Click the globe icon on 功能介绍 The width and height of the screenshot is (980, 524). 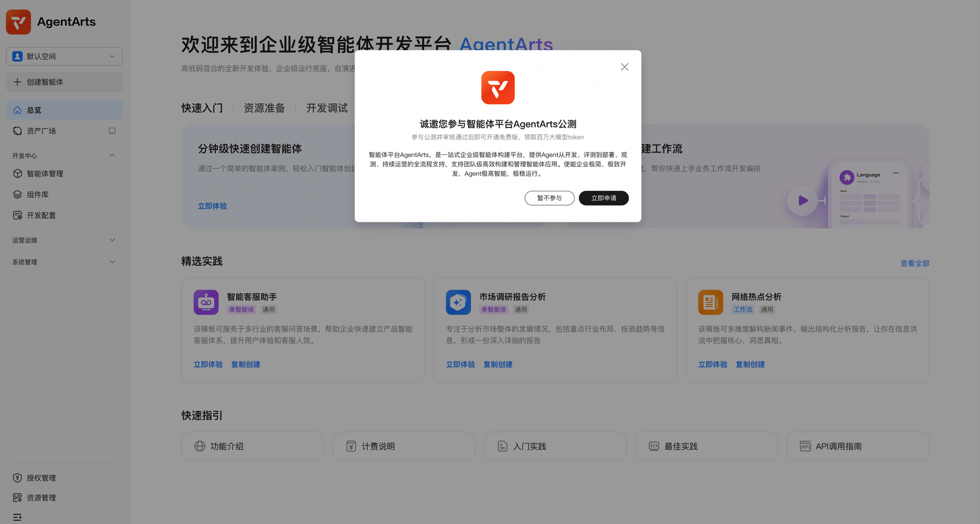pyautogui.click(x=200, y=447)
